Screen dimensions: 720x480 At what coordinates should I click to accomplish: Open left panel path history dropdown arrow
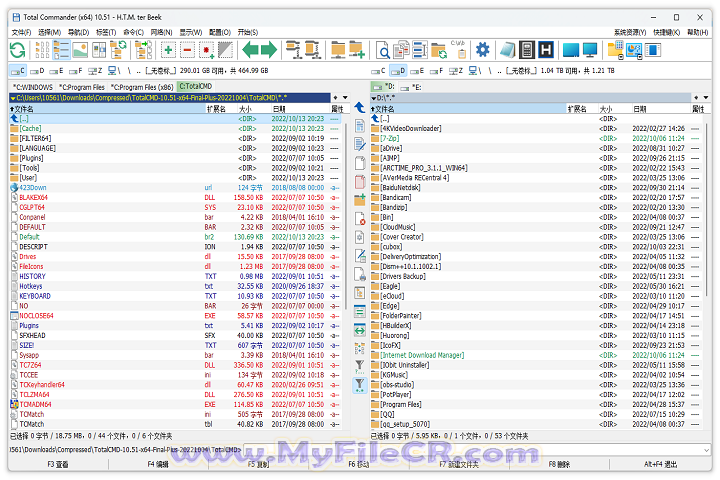coord(345,97)
